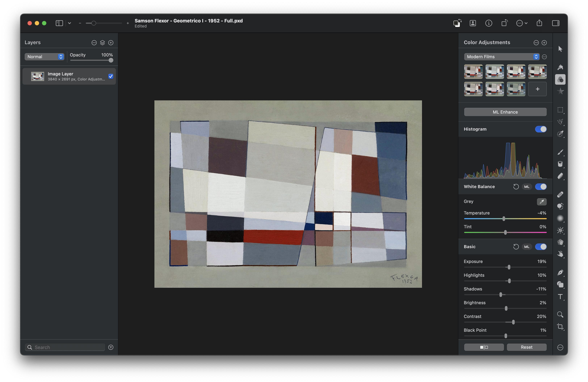
Task: Select the Effects tool
Action: 560,92
